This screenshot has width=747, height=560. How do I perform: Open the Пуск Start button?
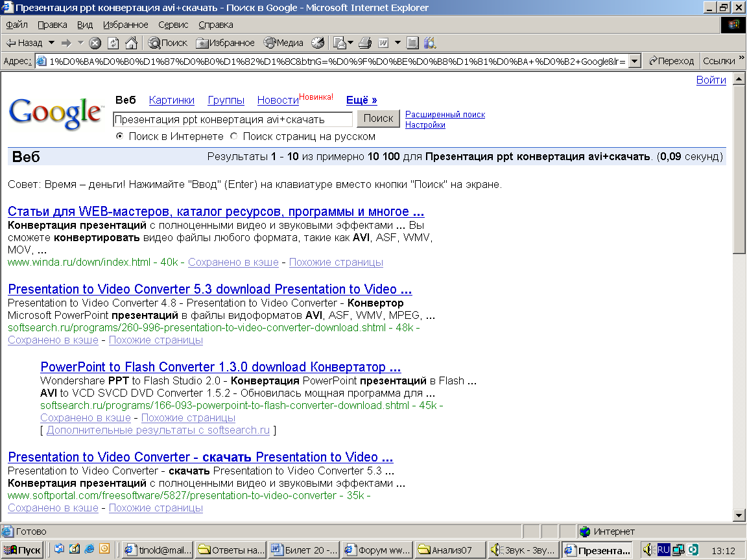(x=23, y=550)
